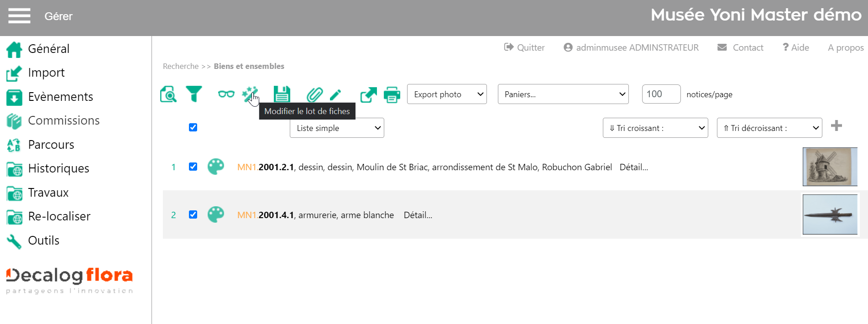Open the Tri croissant sort dropdown
The width and height of the screenshot is (868, 324).
pos(655,128)
